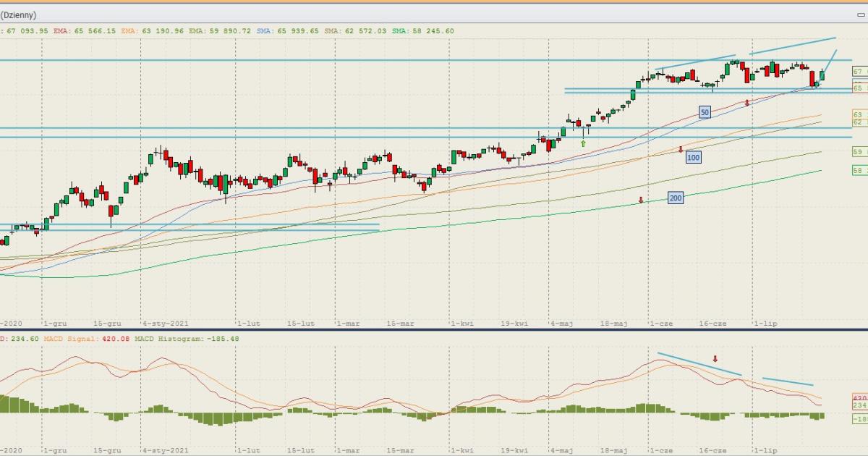
Task: Click the 1-kwi date on upper time axis
Action: [461, 324]
